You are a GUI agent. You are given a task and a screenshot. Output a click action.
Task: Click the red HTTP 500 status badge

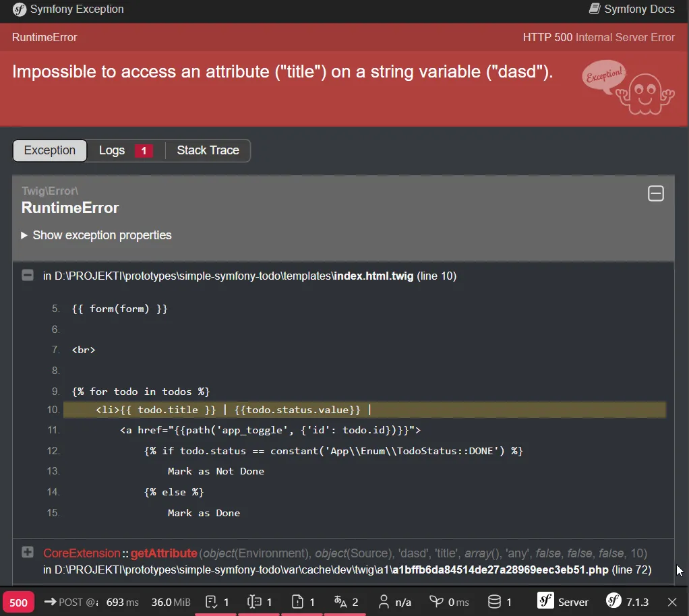pyautogui.click(x=18, y=602)
